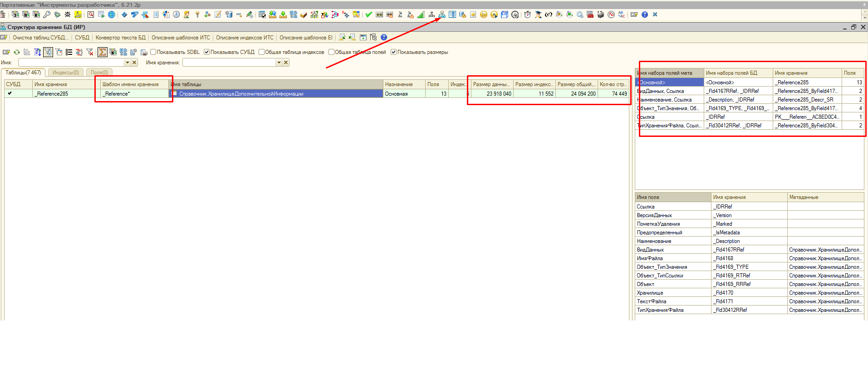Focus the Имя хранения text input

click(229, 63)
